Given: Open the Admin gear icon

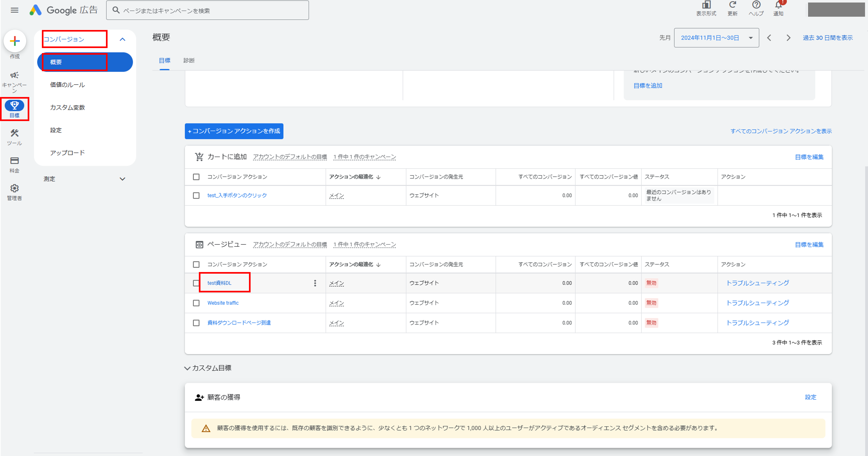Looking at the screenshot, I should [x=14, y=188].
